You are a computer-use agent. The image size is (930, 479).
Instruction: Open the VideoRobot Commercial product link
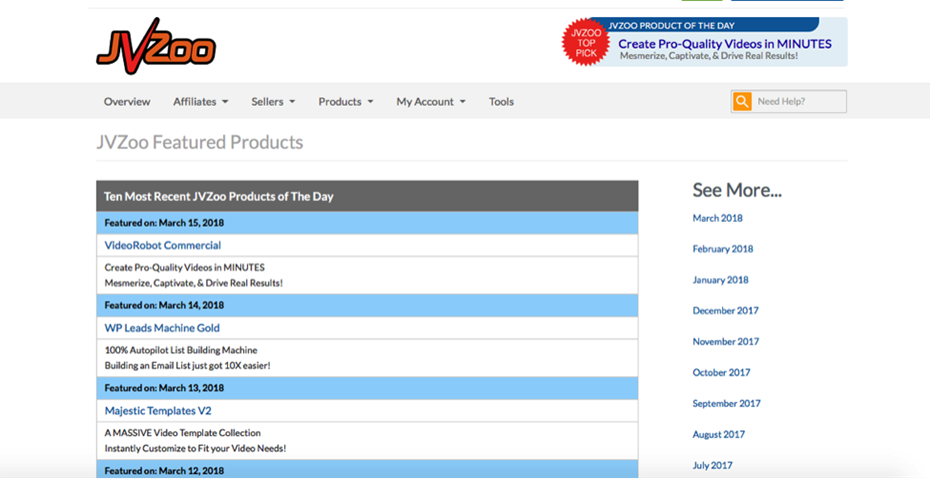(163, 245)
